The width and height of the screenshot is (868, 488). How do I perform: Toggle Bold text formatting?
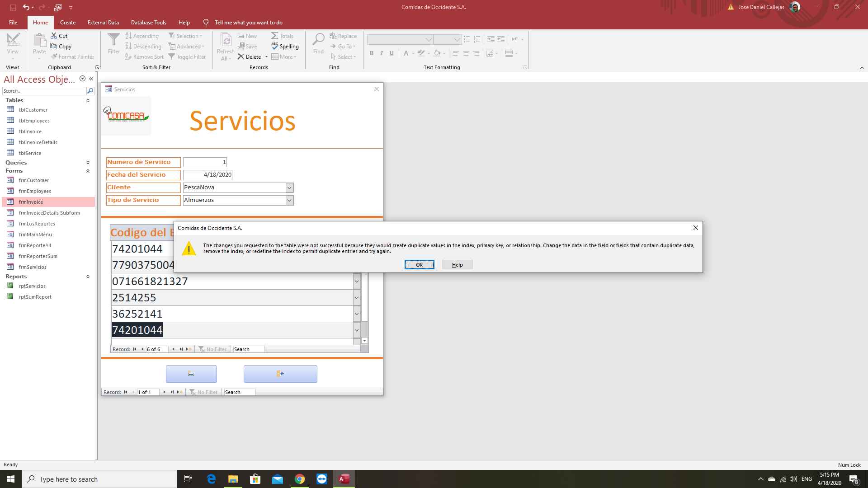(x=372, y=53)
